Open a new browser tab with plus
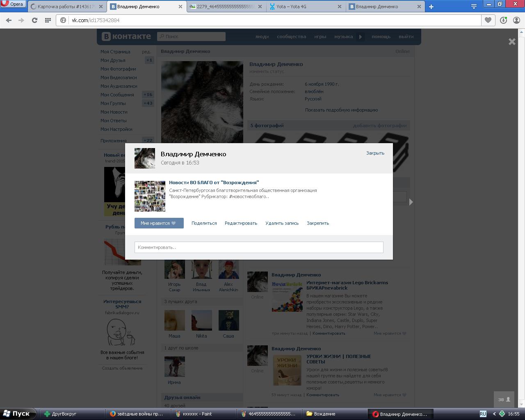This screenshot has height=420, width=525. (431, 7)
